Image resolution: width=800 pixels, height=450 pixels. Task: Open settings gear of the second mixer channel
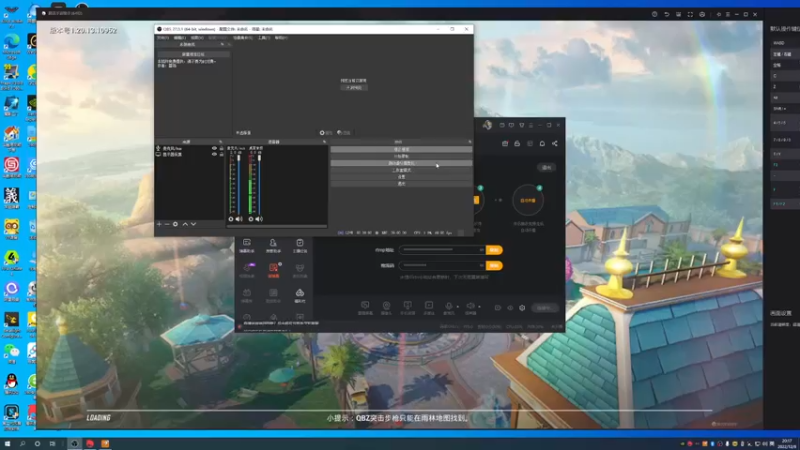point(251,219)
